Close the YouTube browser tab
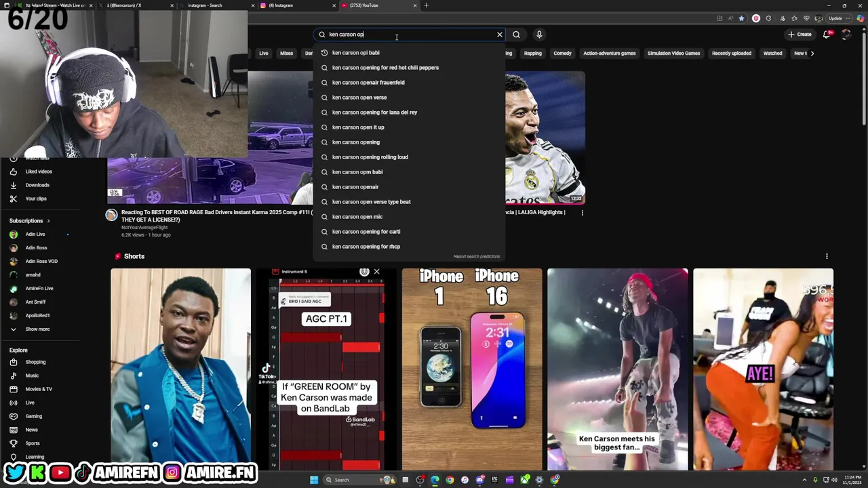The image size is (868, 488). pos(415,5)
